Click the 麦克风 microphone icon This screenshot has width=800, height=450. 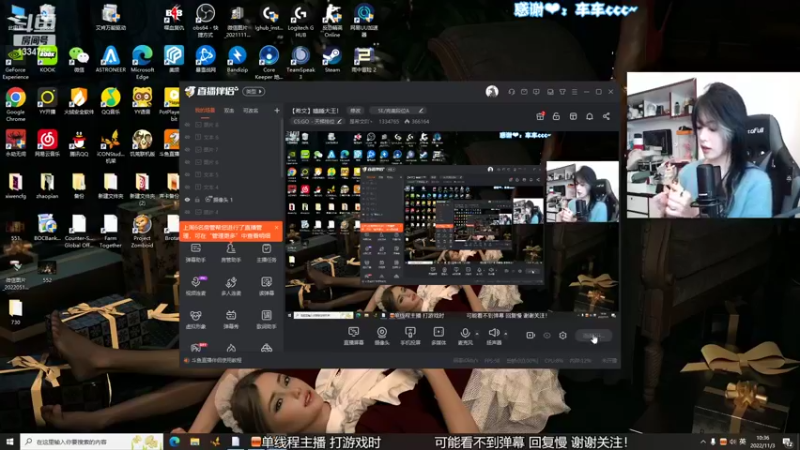pos(465,333)
